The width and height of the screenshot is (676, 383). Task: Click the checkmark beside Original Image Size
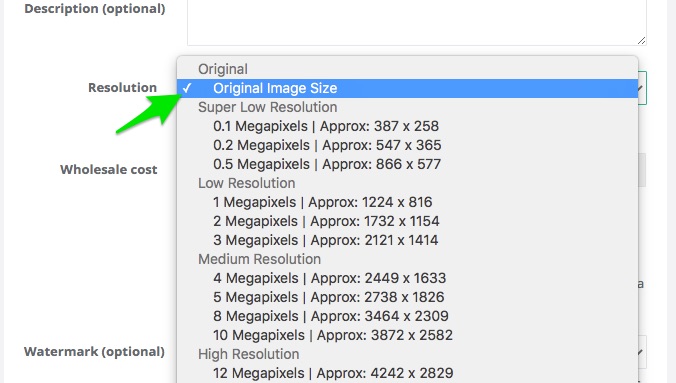[x=187, y=88]
